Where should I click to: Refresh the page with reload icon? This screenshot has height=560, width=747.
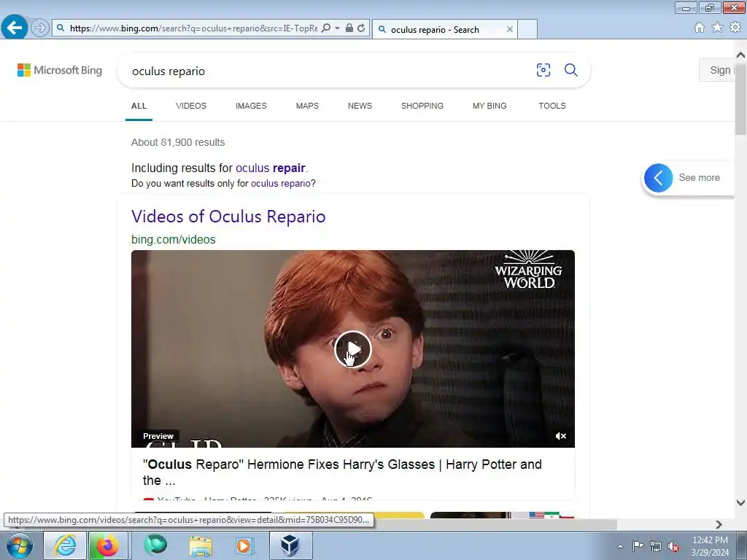click(x=361, y=28)
